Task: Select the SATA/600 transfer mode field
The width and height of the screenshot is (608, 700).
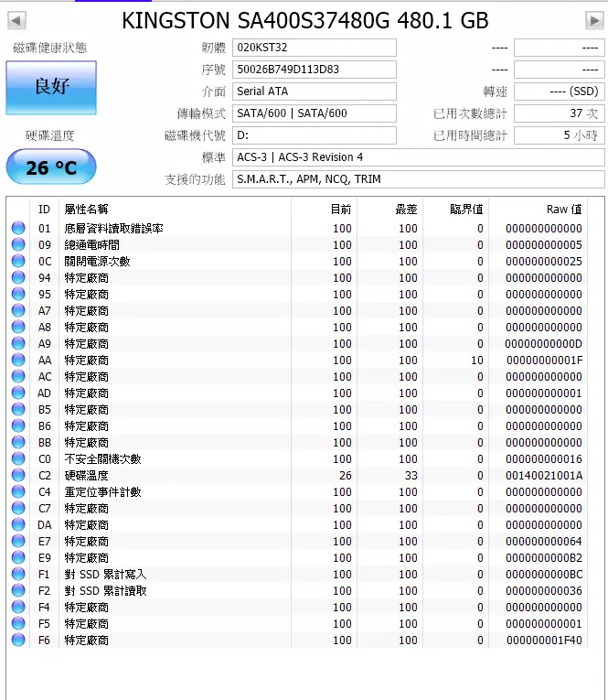Action: (x=314, y=113)
